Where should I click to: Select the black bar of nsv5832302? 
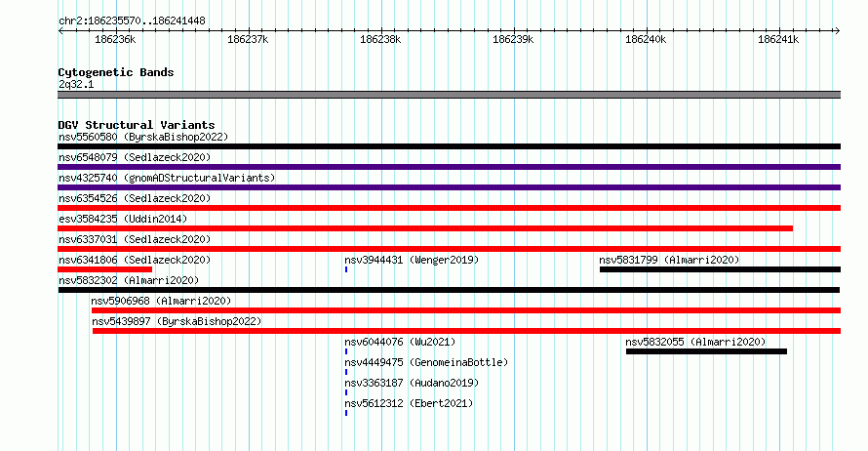coord(449,290)
